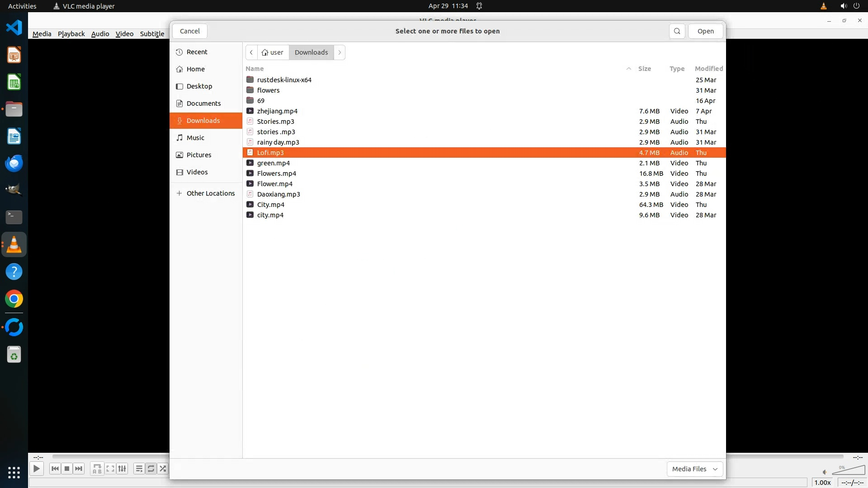The image size is (868, 488).
Task: Click the A-B loop icon
Action: (97, 469)
